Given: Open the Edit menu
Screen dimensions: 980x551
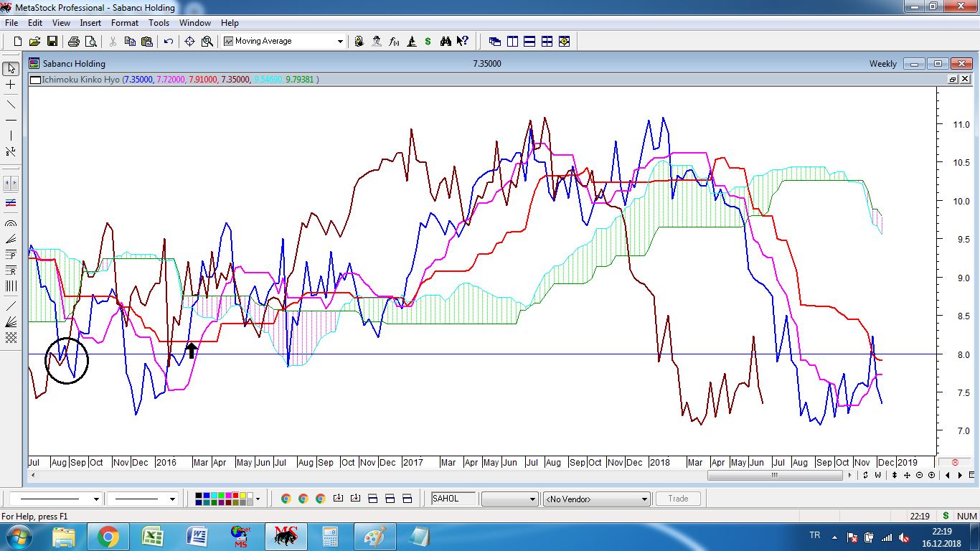Looking at the screenshot, I should [35, 23].
